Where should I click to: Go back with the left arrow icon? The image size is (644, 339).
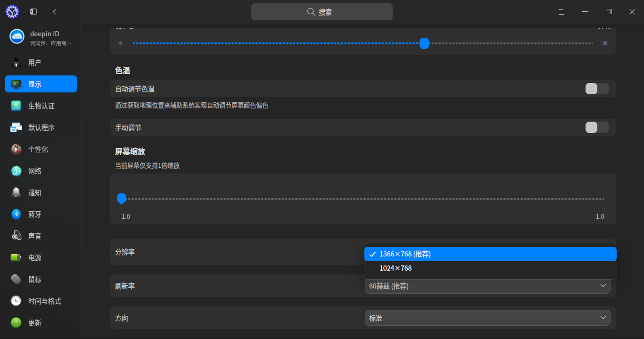55,12
